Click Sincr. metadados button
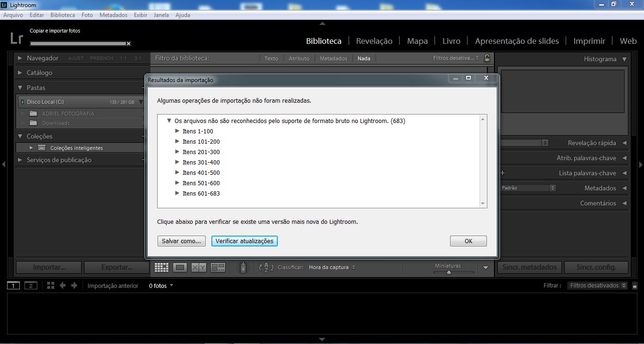644x344 pixels. click(x=529, y=267)
